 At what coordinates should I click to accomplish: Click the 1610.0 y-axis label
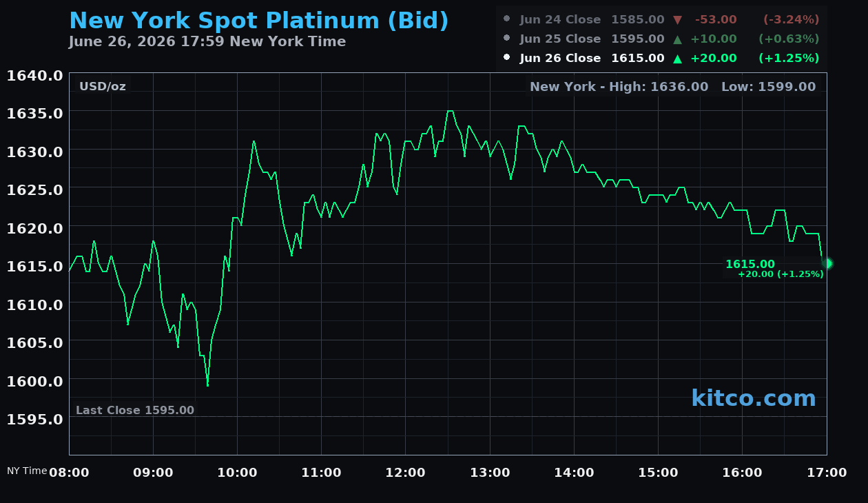(x=34, y=305)
